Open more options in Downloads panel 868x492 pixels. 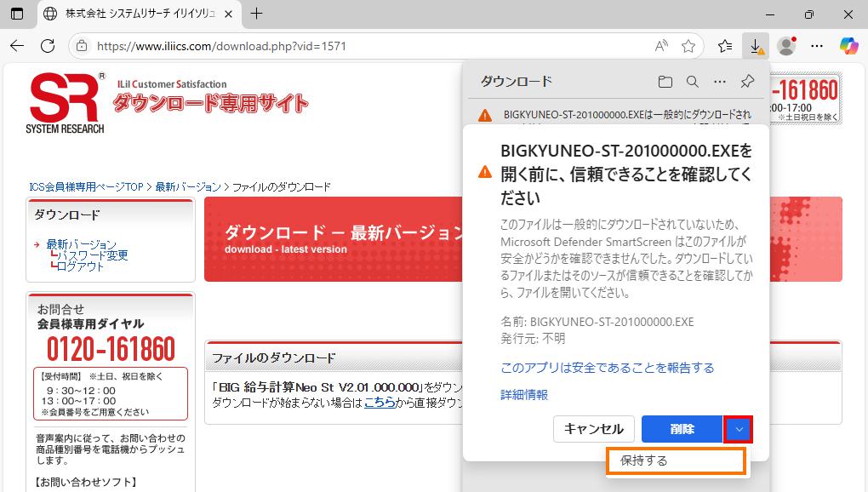[720, 82]
